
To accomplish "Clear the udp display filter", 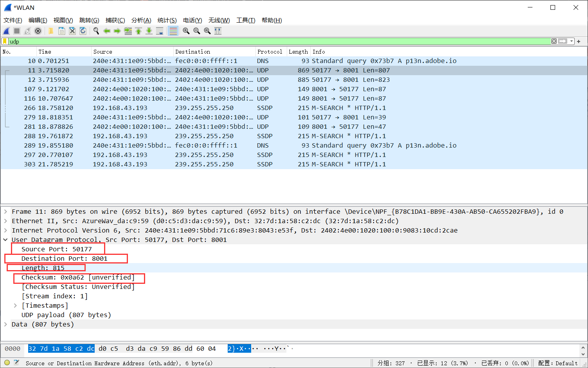I will [554, 41].
